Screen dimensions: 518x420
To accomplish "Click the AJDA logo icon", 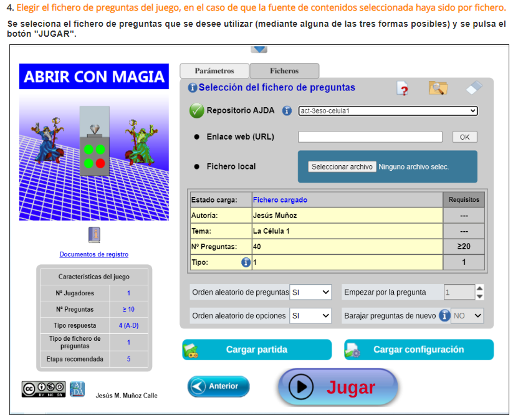I will (78, 389).
